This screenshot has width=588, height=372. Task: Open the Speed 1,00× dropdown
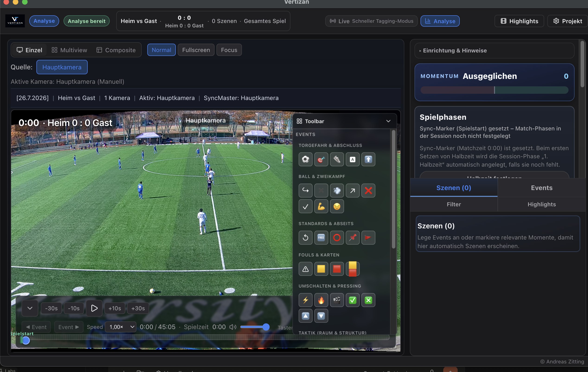pos(121,327)
